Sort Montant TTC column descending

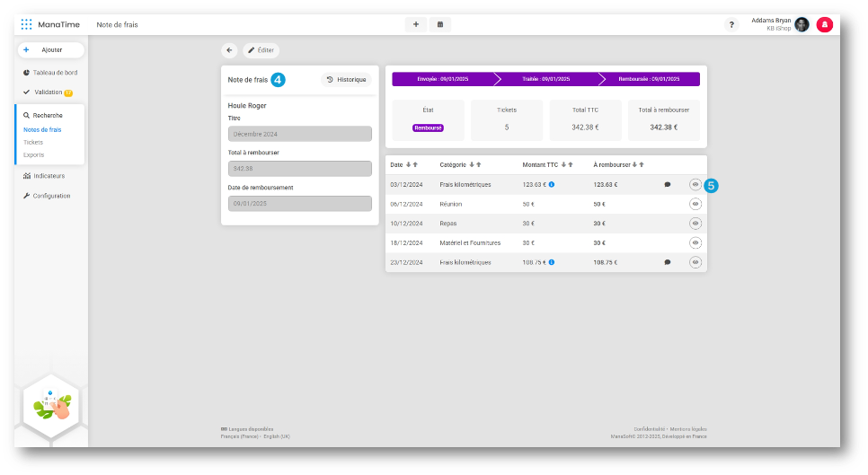click(x=562, y=165)
